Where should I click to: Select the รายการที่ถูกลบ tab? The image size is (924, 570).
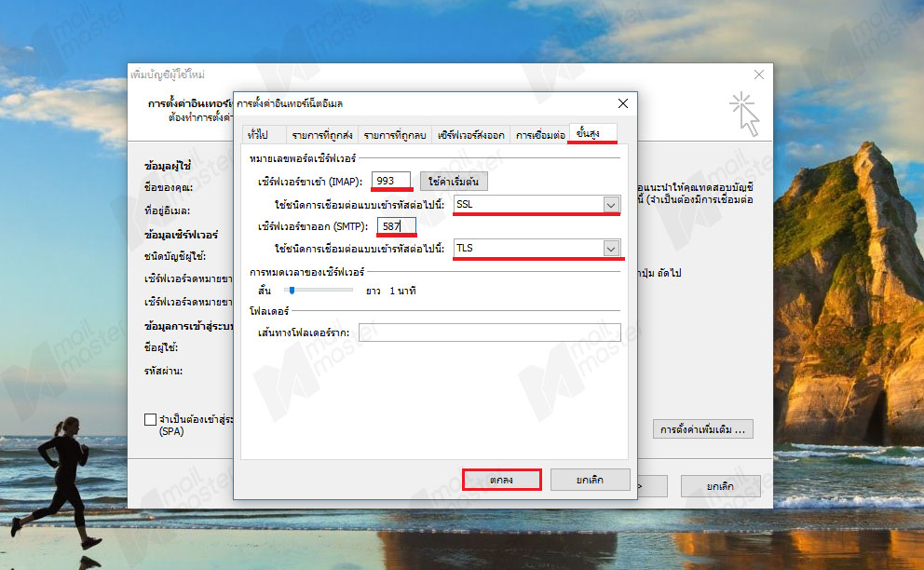tap(394, 135)
